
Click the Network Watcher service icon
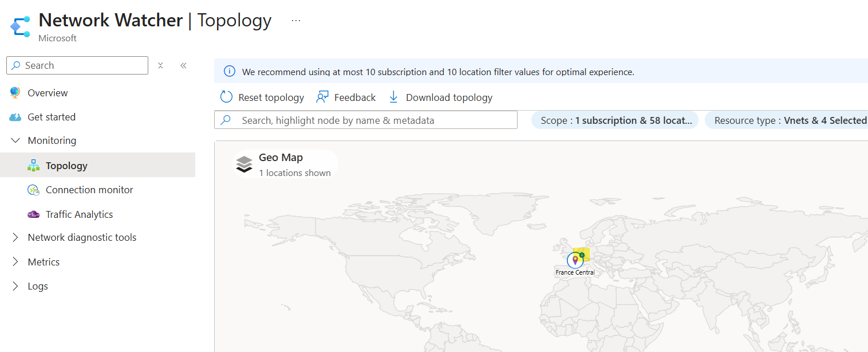point(20,27)
